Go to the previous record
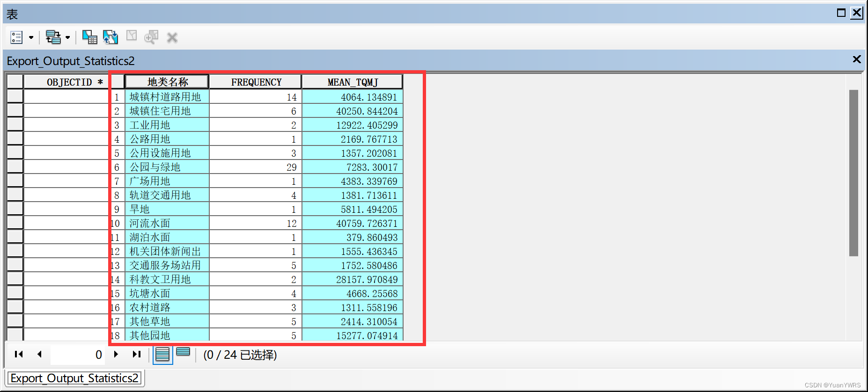This screenshot has height=392, width=868. pos(39,354)
